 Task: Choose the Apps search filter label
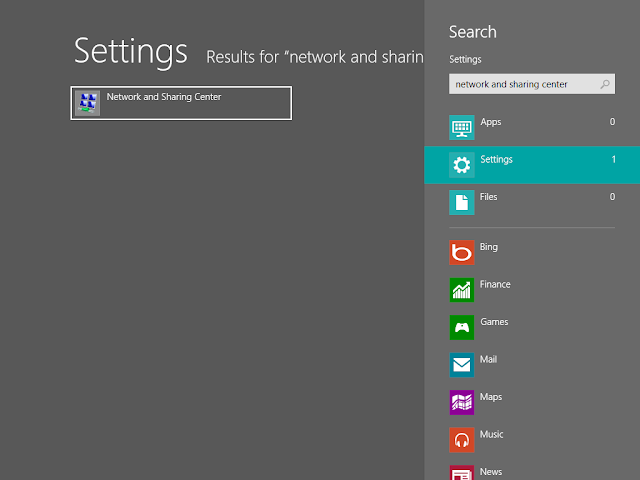[491, 122]
